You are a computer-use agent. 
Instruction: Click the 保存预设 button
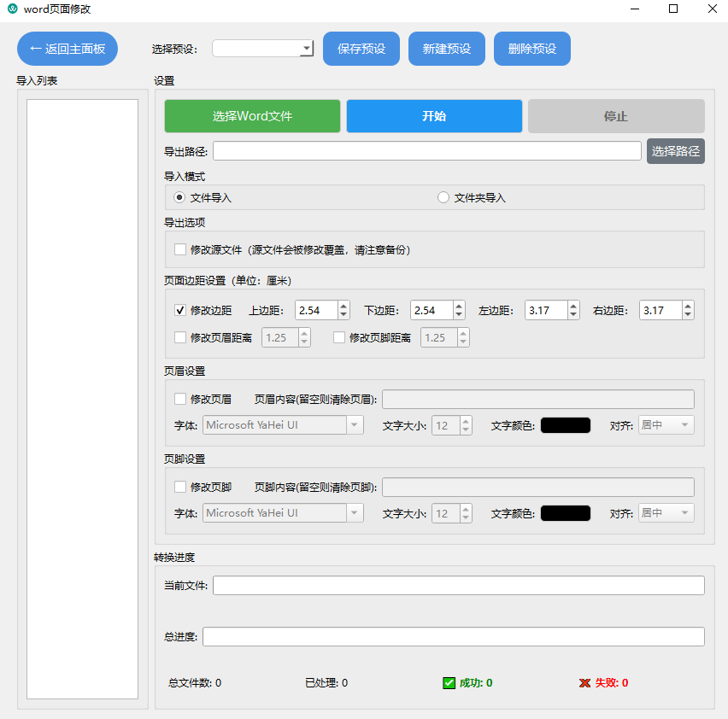pyautogui.click(x=361, y=48)
